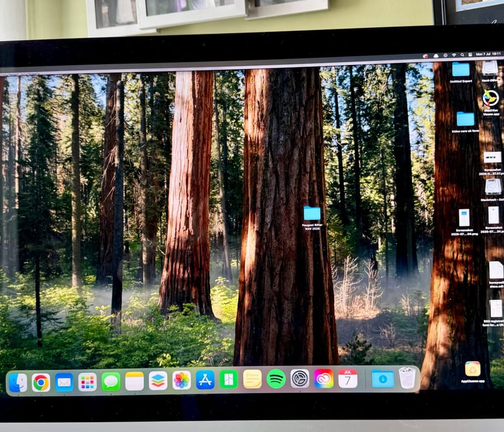Open the Photos app flower icon
Viewport: 504px width, 432px height.
[x=182, y=380]
